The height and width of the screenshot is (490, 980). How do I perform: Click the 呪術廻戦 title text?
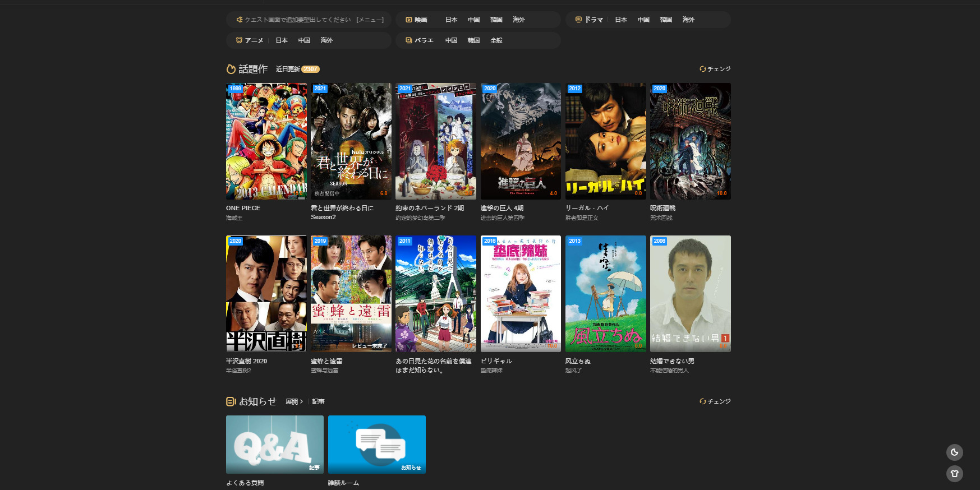coord(663,208)
